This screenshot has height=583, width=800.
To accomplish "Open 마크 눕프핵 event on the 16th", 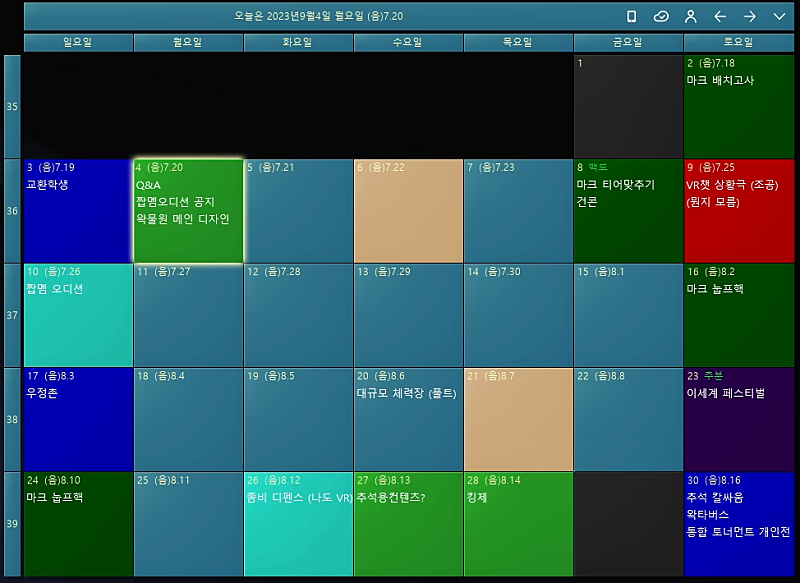I will pyautogui.click(x=714, y=289).
